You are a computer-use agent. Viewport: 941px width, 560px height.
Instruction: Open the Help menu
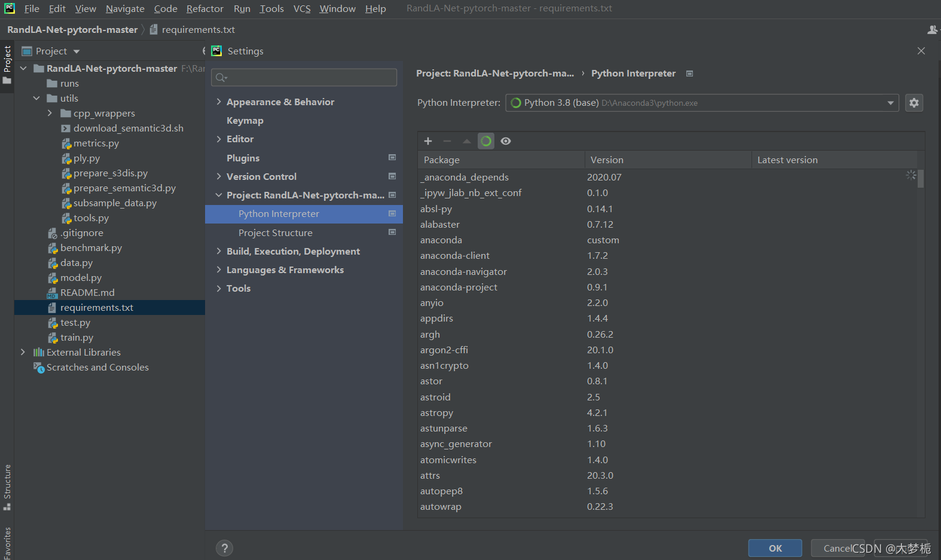tap(375, 8)
